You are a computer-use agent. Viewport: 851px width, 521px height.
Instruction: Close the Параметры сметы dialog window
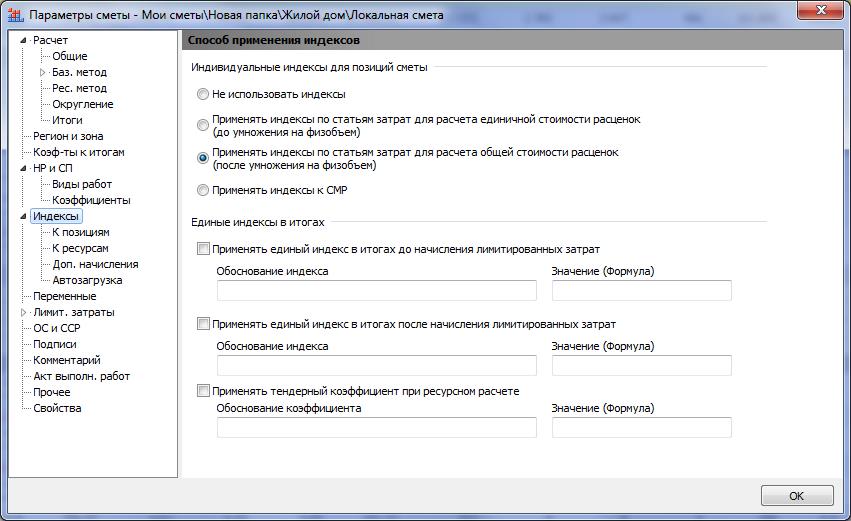tap(823, 12)
